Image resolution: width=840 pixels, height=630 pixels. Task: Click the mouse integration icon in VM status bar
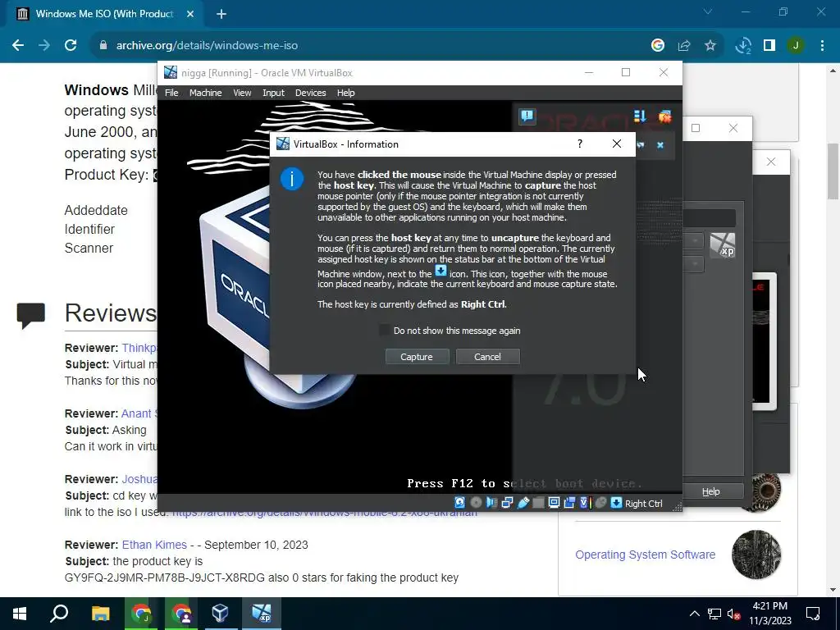(x=601, y=503)
